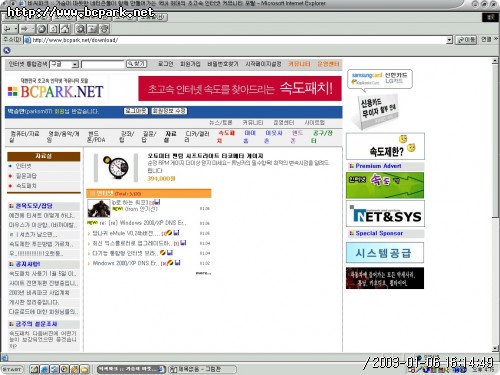This screenshot has width=500, height=375.
Task: Click the gorilla thumbnail in the post list
Action: (x=99, y=208)
